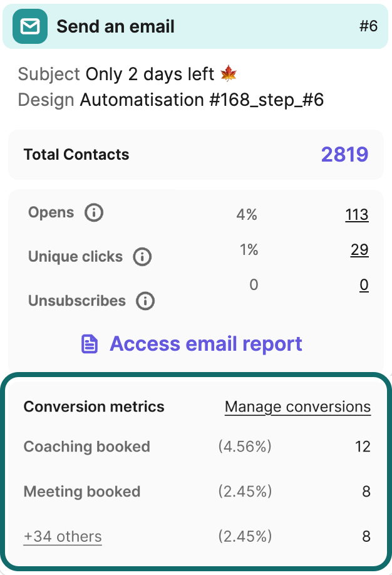
Task: Select the Coaching booked conversion row
Action: coord(86,447)
